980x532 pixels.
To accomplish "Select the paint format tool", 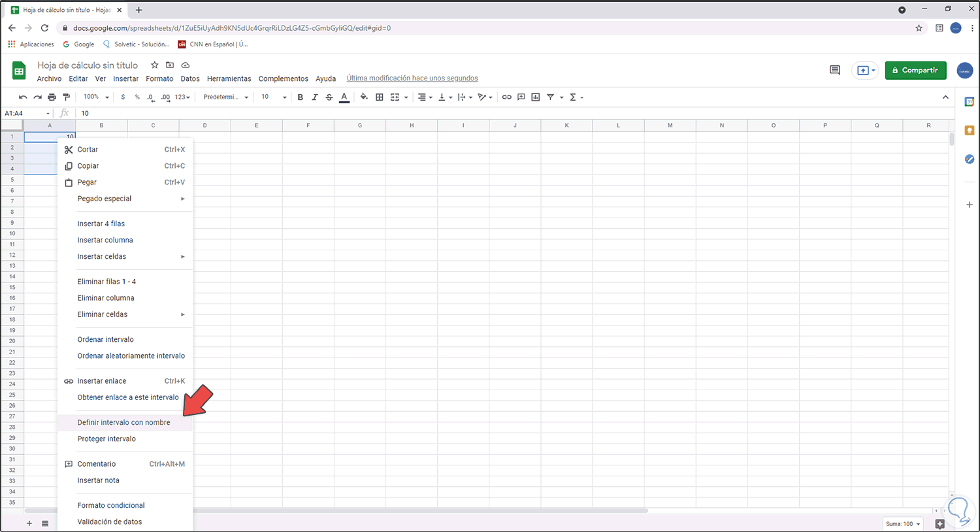I will 66,97.
